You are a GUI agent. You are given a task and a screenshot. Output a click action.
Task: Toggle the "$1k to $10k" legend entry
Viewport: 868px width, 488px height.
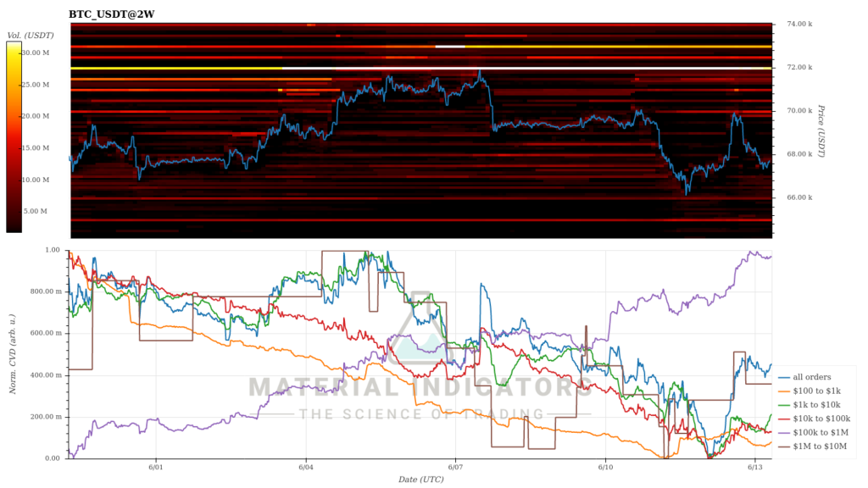[815, 405]
